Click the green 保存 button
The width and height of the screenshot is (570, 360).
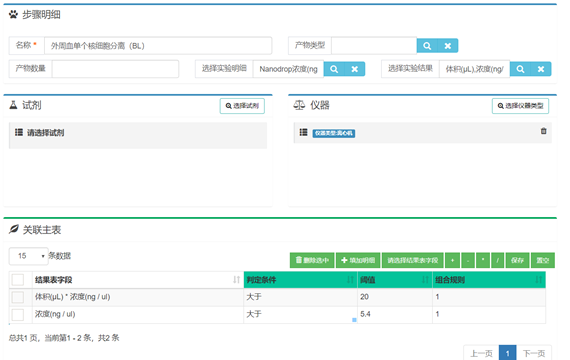coord(517,260)
